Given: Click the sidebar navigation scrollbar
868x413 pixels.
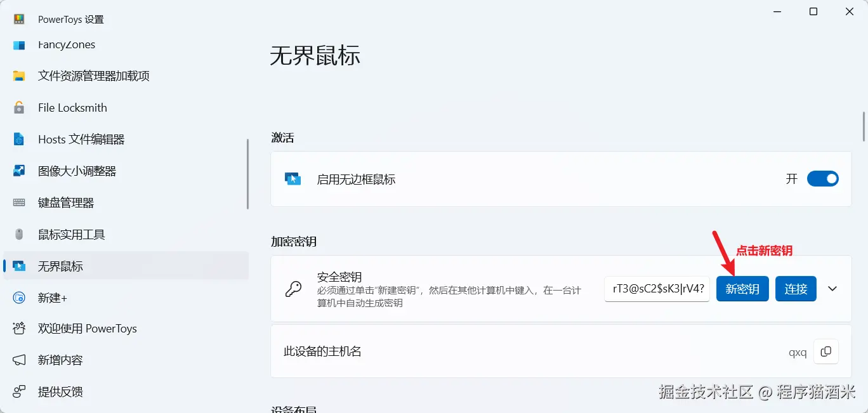Looking at the screenshot, I should pos(247,174).
